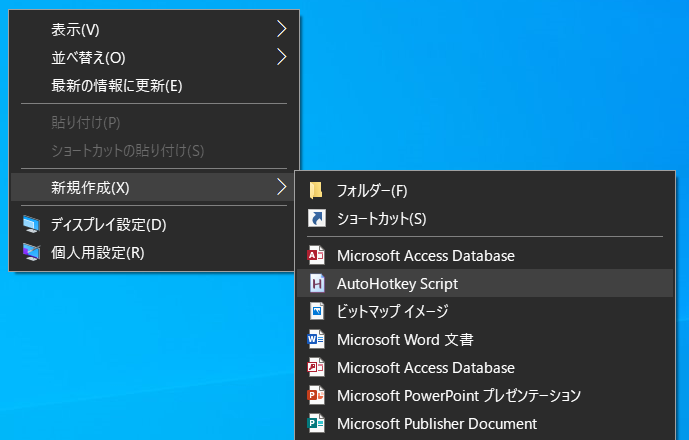Screen dimensions: 689x440
Task: Click the greyed-out 貼り付け(P) entry
Action: point(154,122)
